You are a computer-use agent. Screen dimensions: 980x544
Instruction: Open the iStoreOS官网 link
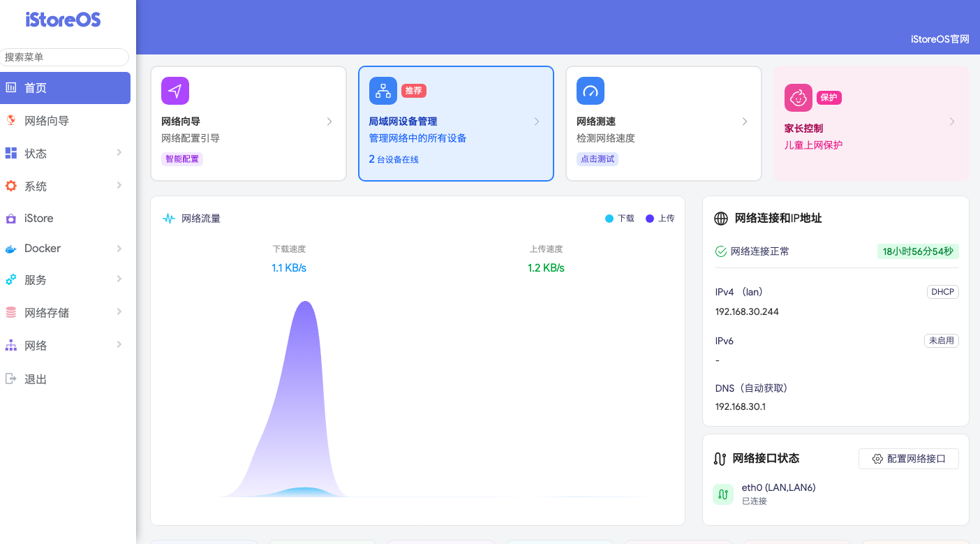pos(940,39)
